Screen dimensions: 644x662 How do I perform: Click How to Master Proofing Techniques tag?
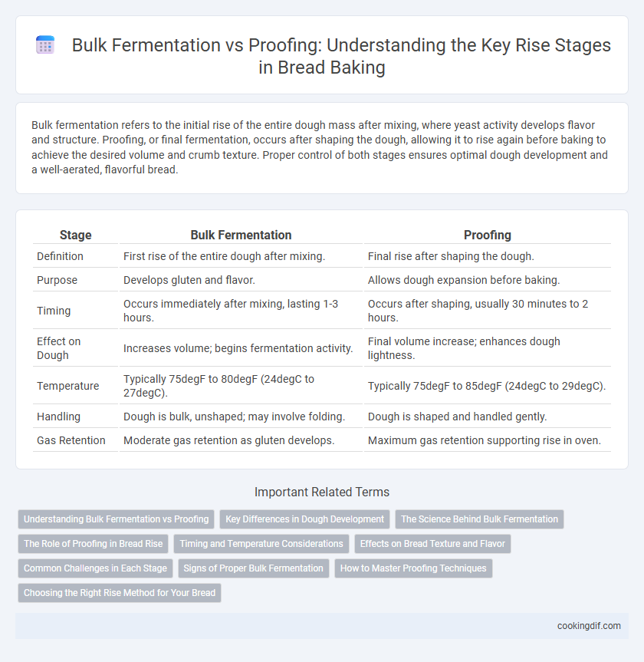pos(413,568)
